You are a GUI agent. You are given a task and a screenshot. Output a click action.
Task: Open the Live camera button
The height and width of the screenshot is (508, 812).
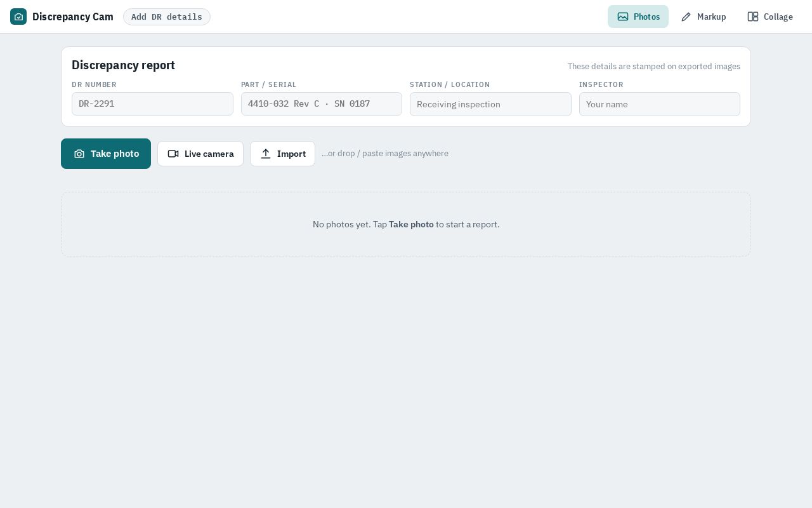200,154
